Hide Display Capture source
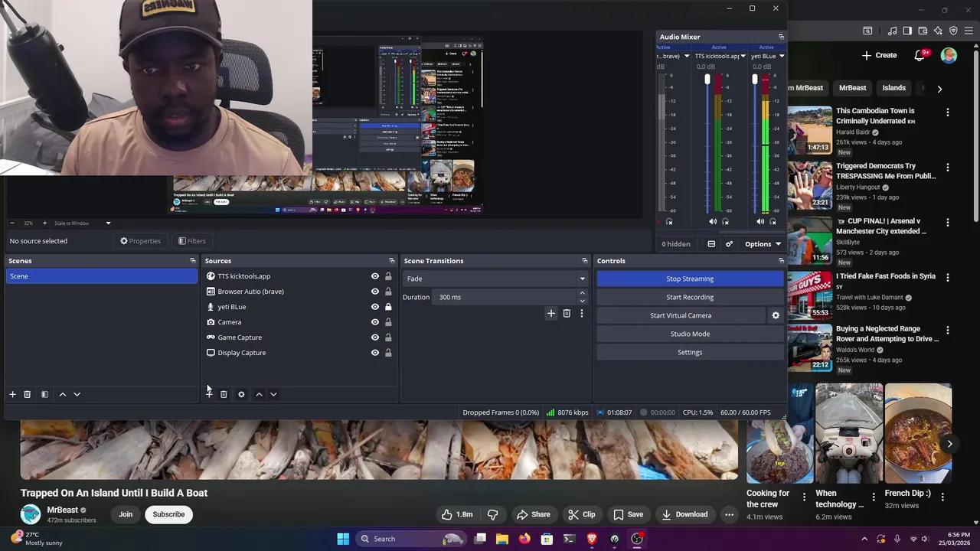980x551 pixels. point(375,353)
